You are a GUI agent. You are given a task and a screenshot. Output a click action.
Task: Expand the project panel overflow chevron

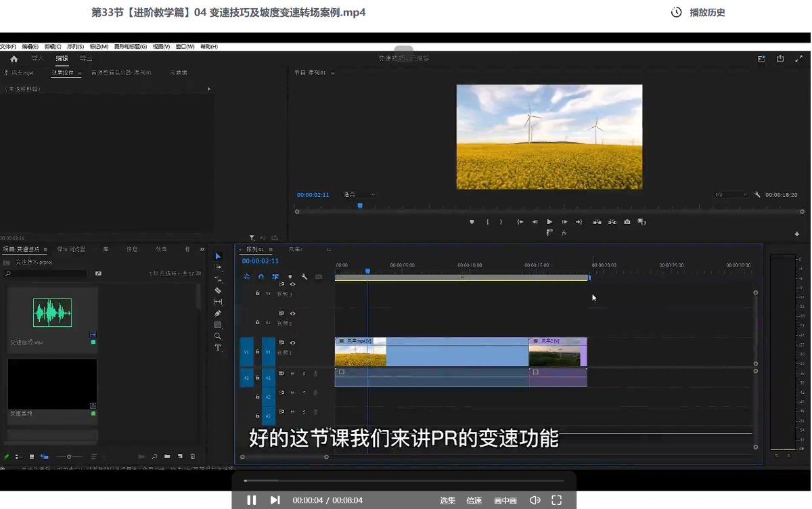pyautogui.click(x=202, y=249)
